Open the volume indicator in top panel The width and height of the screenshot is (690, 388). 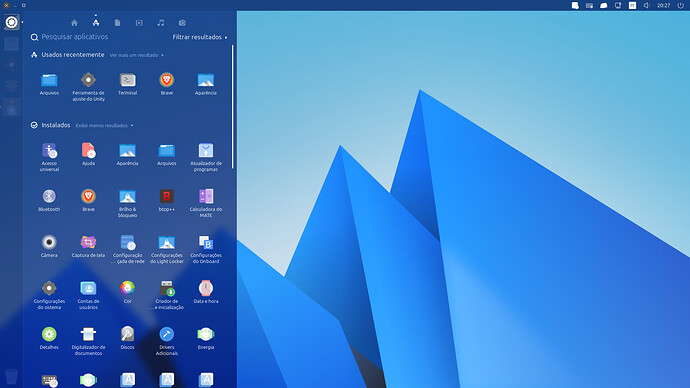tap(646, 5)
